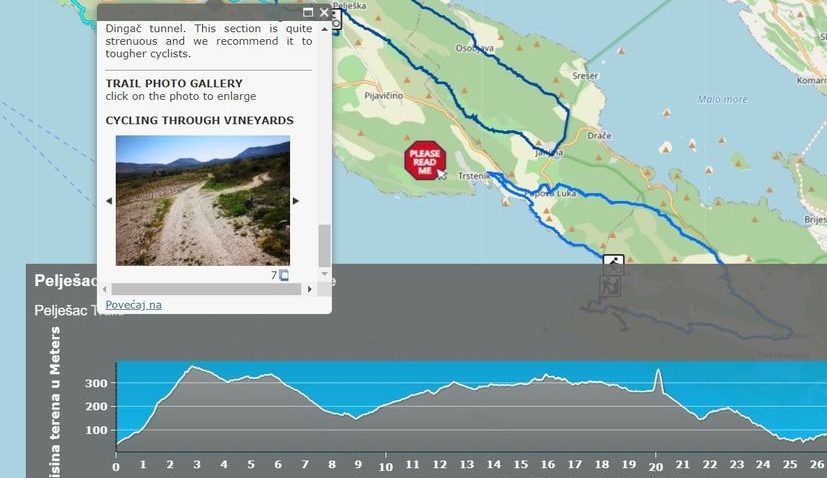
Task: Maximize the trail info popup
Action: 308,13
